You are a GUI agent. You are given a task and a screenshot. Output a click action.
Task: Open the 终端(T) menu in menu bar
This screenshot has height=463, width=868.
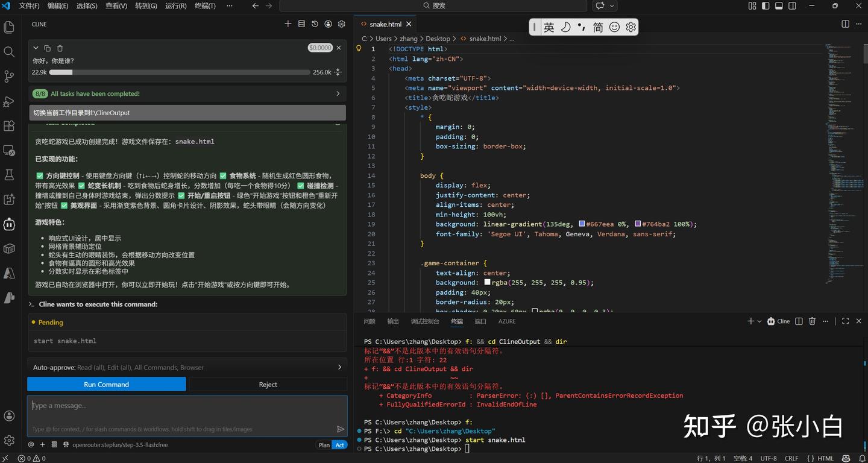pyautogui.click(x=205, y=6)
